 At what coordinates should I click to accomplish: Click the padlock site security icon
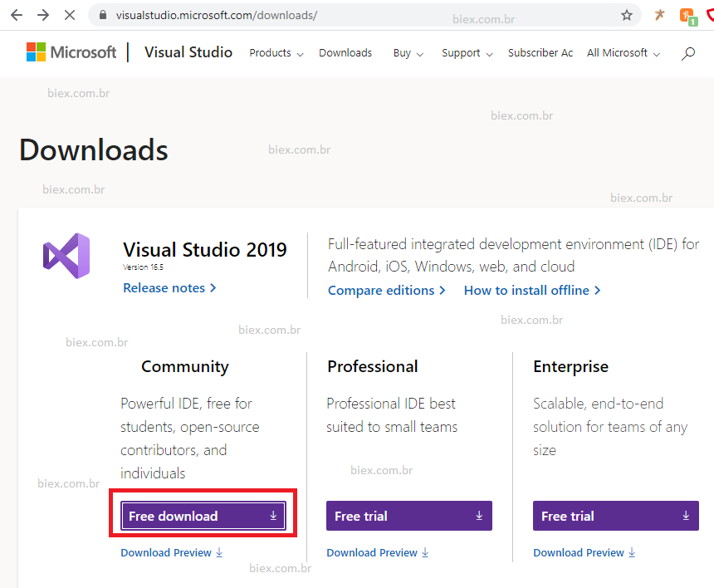point(103,15)
